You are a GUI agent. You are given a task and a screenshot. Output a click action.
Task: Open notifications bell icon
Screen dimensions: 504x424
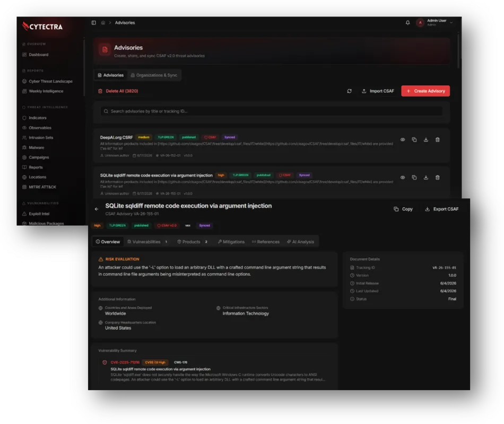pos(407,22)
